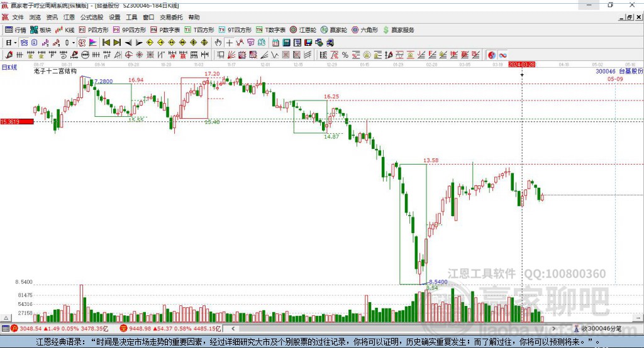The width and height of the screenshot is (644, 348).
Task: Select the circled 金 golden ratio tool
Action: click(x=367, y=55)
